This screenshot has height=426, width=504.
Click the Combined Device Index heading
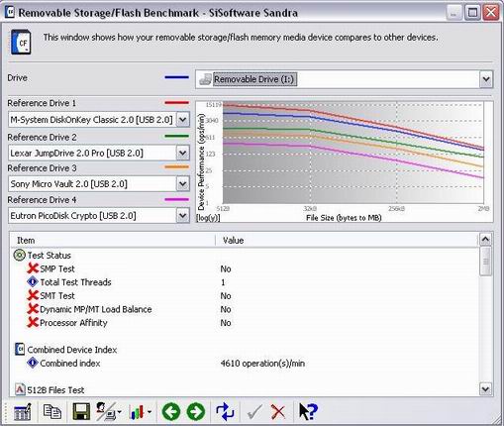[x=72, y=350]
